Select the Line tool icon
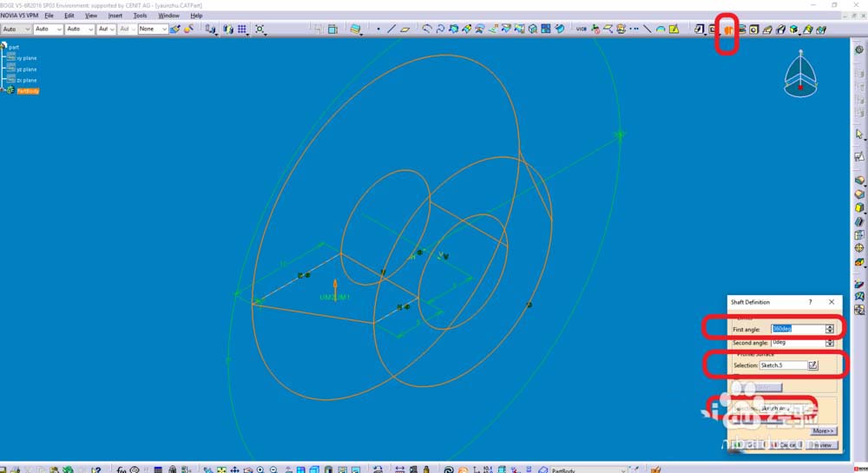868x473 pixels. [x=391, y=29]
